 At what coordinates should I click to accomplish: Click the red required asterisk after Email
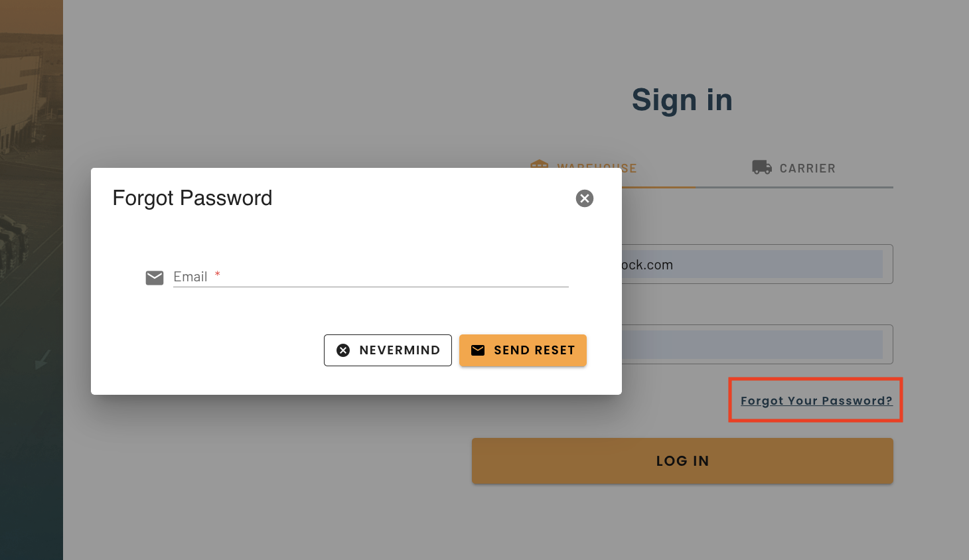[x=217, y=274]
